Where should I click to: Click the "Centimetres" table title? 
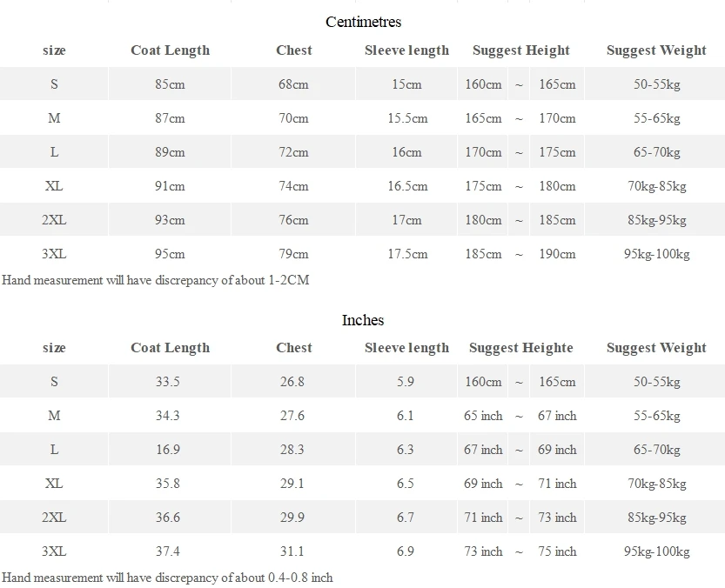363,22
